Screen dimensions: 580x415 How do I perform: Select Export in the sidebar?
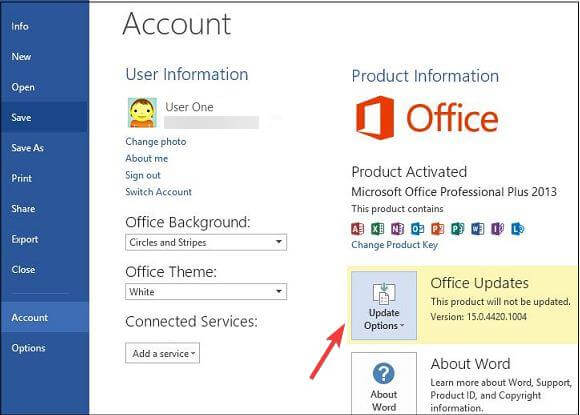click(x=44, y=239)
